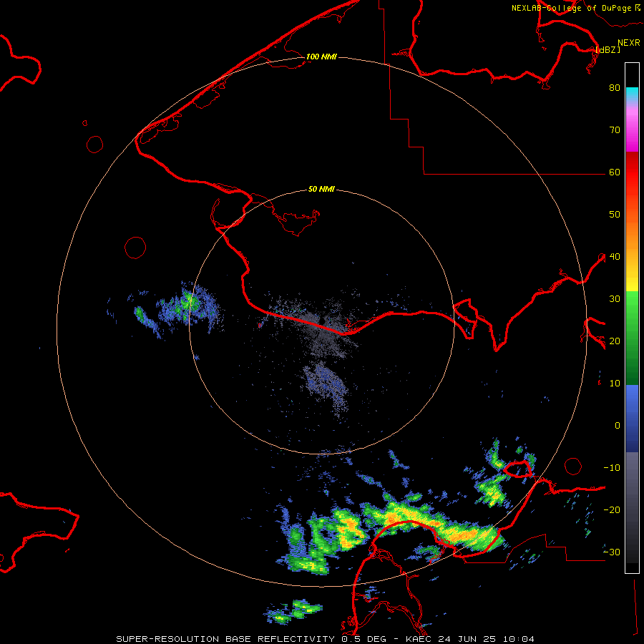Click the 50 value on the dBZ scale
Screen dimensions: 644x644
click(615, 215)
